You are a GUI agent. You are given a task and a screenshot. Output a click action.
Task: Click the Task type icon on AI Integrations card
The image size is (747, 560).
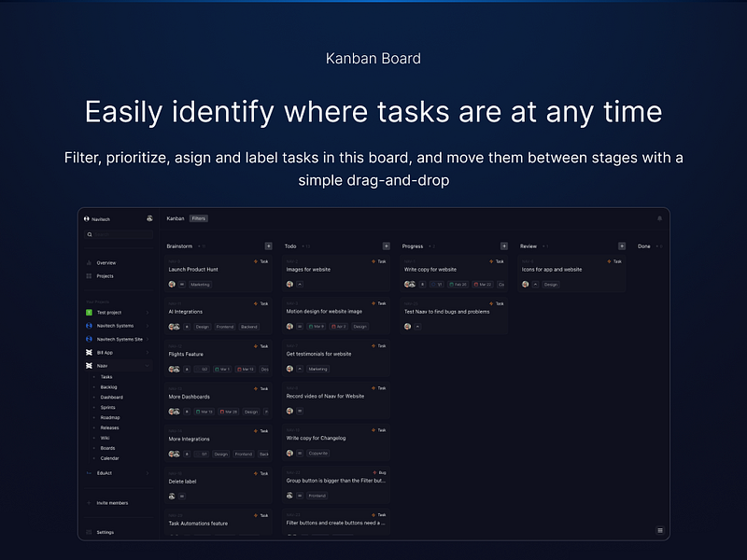(256, 304)
